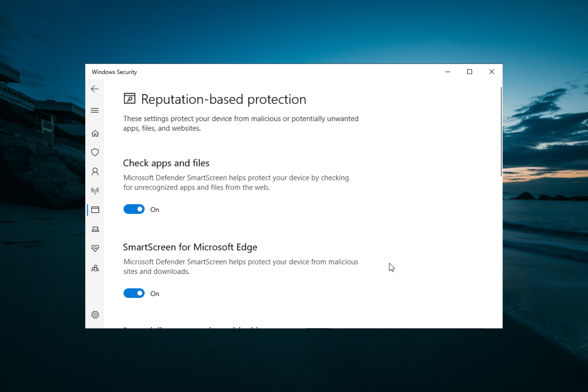Image resolution: width=588 pixels, height=392 pixels.
Task: Turn off SmartScreen for Microsoft Edge toggle
Action: [134, 293]
